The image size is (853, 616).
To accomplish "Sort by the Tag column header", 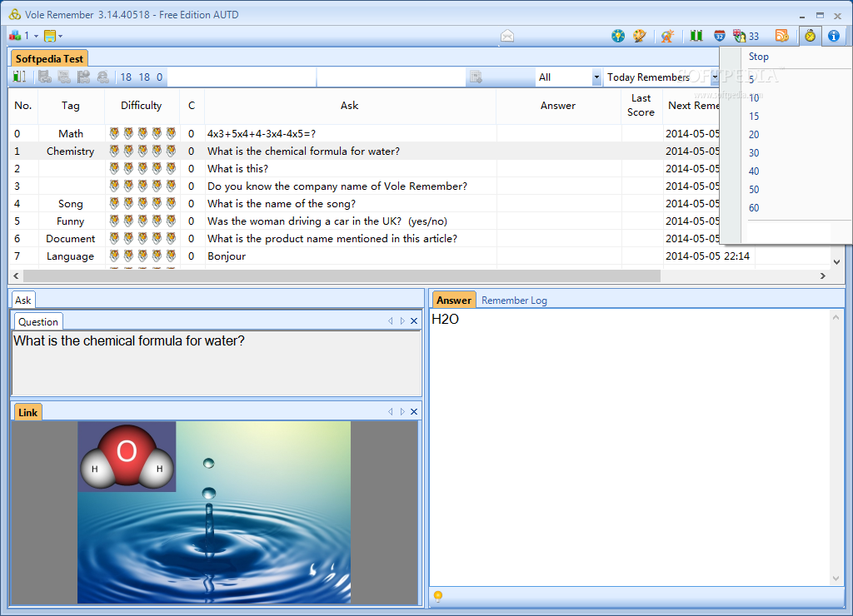I will (71, 106).
